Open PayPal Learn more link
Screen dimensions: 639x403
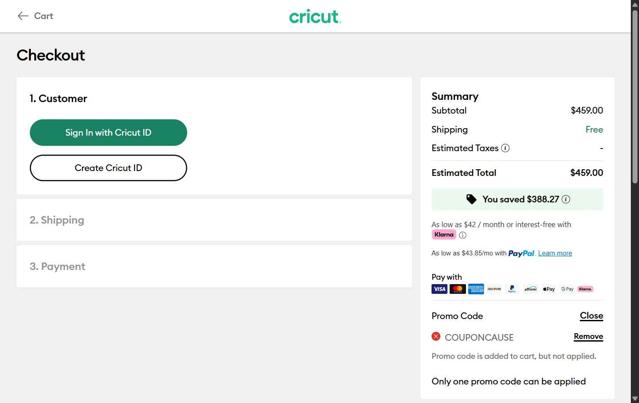pos(555,253)
